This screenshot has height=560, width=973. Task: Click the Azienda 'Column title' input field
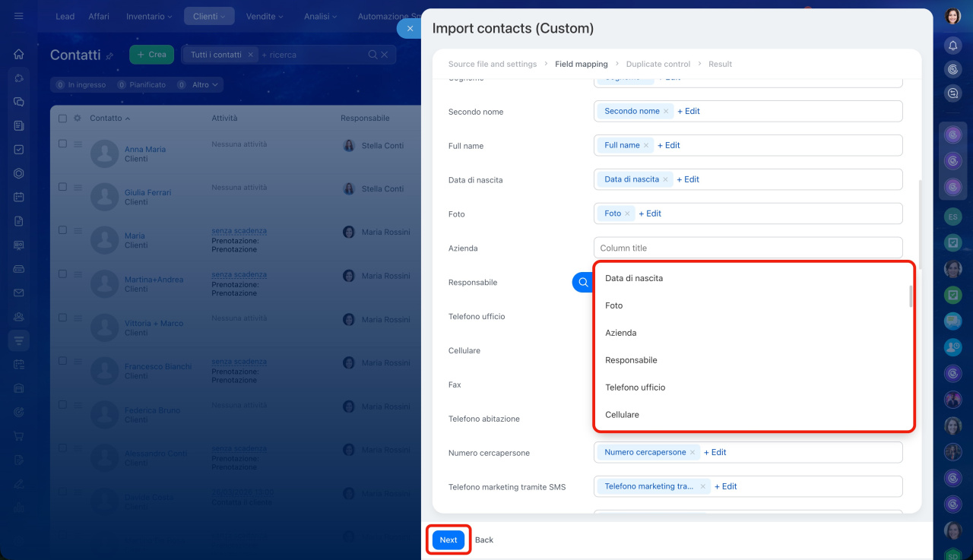point(747,248)
